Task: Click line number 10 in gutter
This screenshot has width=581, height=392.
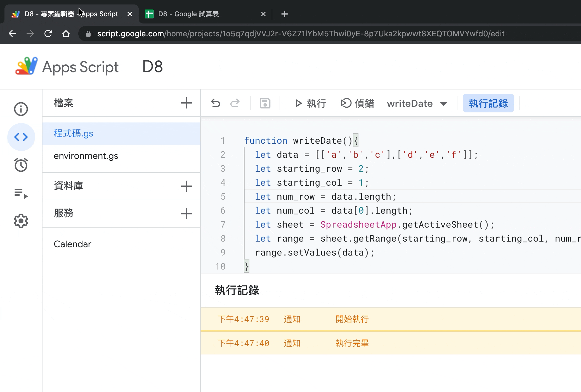Action: [220, 266]
